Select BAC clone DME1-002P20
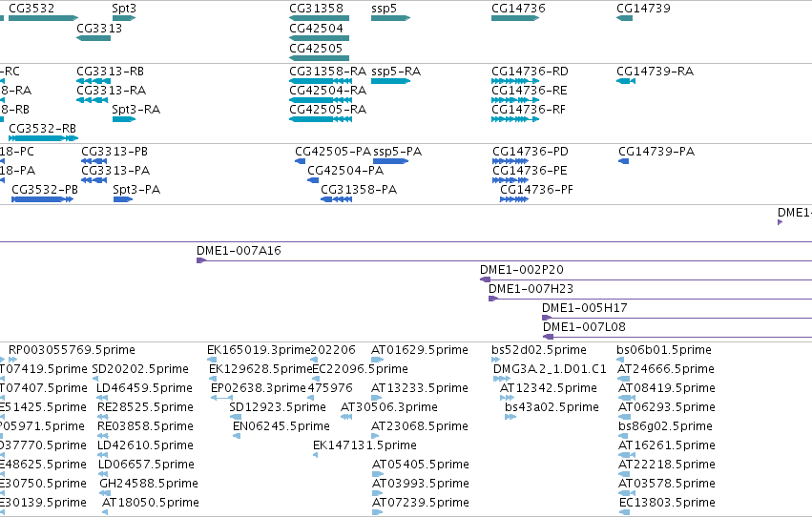 pos(646,279)
